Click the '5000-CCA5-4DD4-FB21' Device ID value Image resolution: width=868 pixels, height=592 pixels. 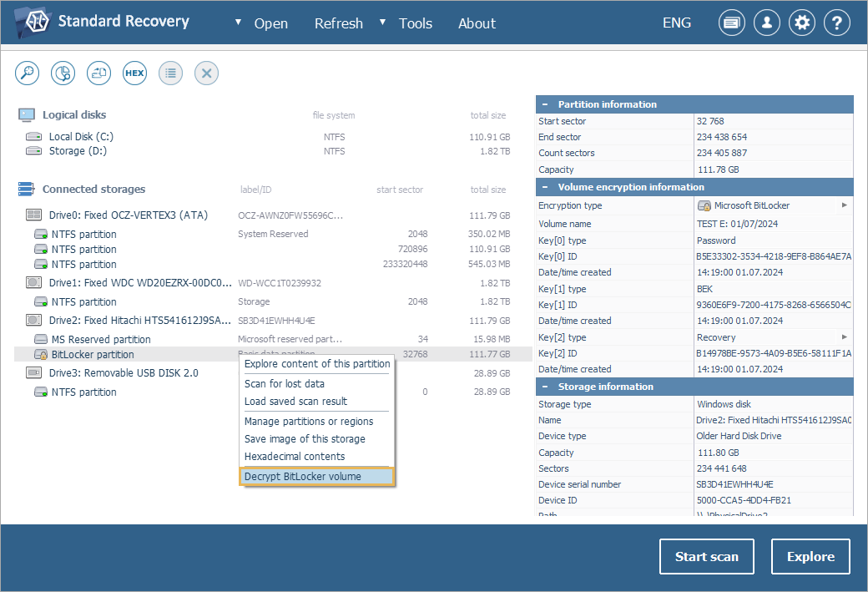pos(744,500)
